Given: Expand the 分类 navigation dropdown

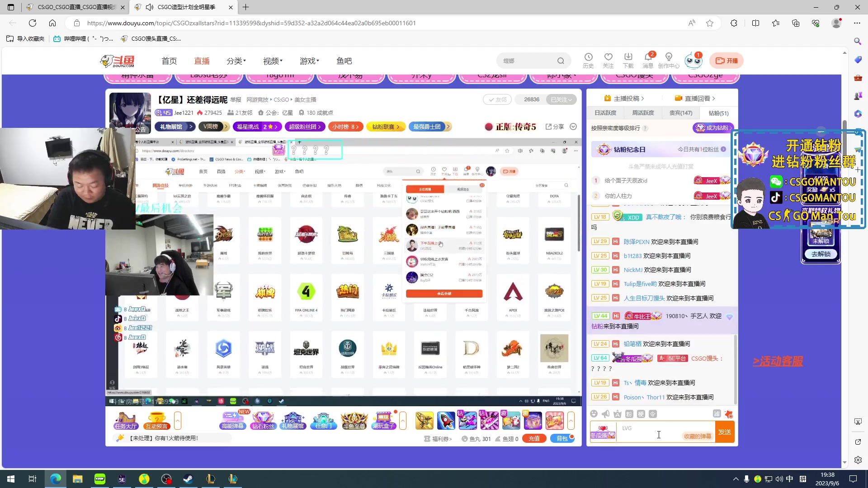Looking at the screenshot, I should [236, 61].
